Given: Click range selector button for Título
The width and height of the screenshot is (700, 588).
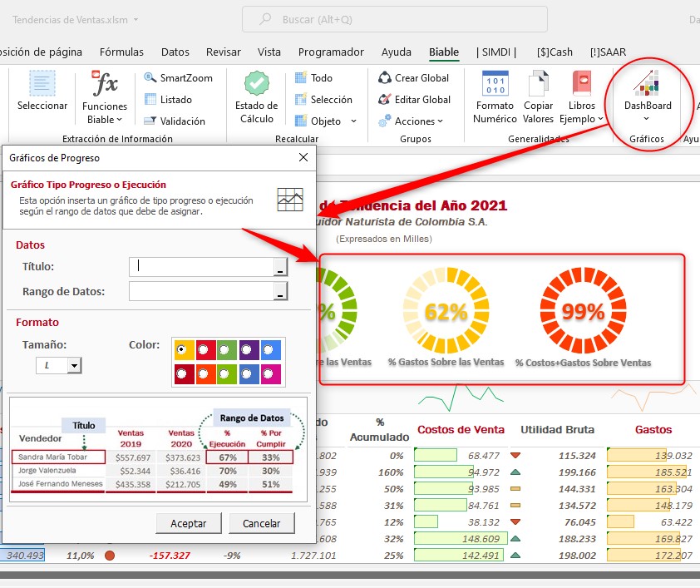Looking at the screenshot, I should point(280,267).
